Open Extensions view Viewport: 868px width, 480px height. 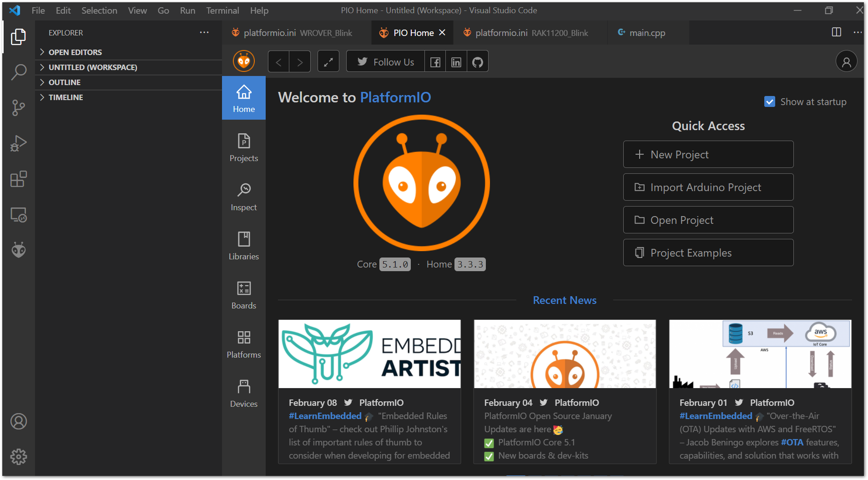click(18, 179)
